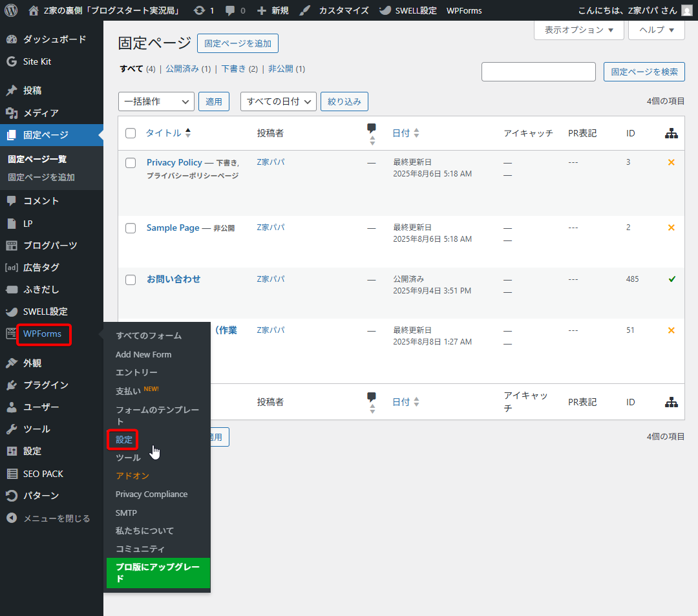Click the comments column icon in table header
The width and height of the screenshot is (698, 616).
(371, 128)
